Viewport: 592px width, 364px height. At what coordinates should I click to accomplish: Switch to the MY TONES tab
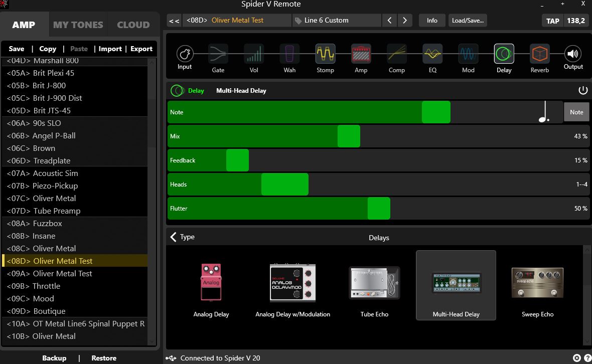coord(78,25)
